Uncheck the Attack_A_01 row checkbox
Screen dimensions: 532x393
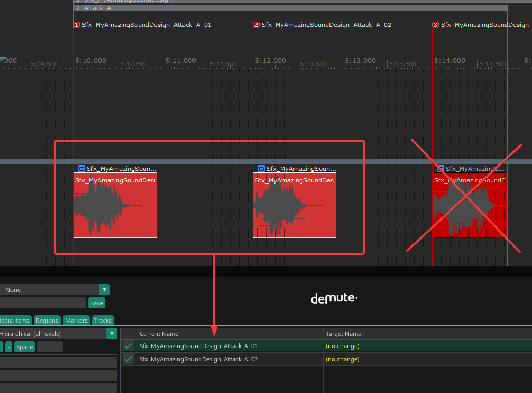pos(129,346)
